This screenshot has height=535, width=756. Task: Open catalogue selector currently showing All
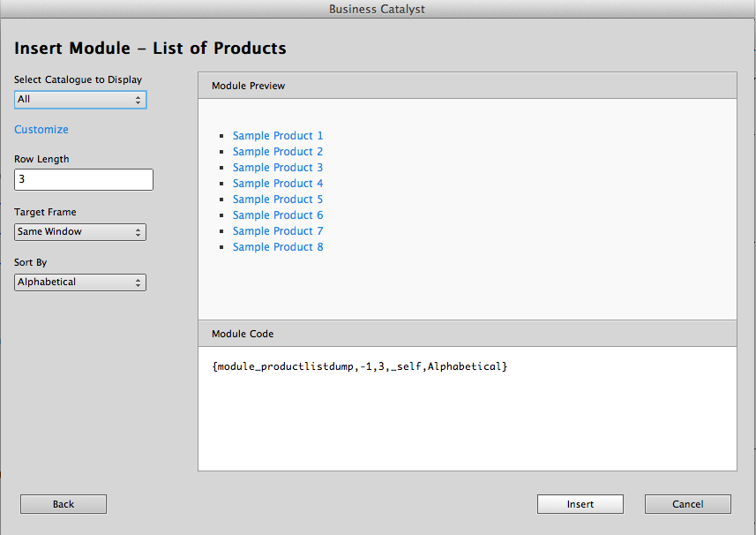tap(79, 100)
